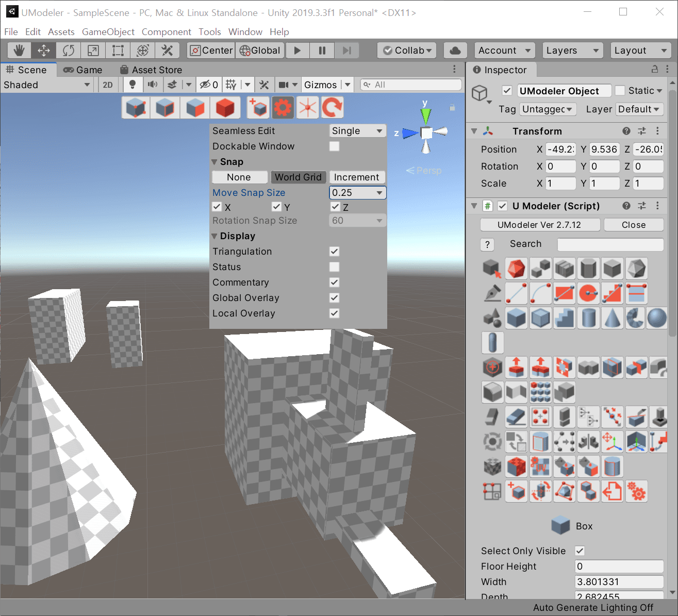Collapse the Transform component
Screen dimensions: 678x616
tap(474, 131)
